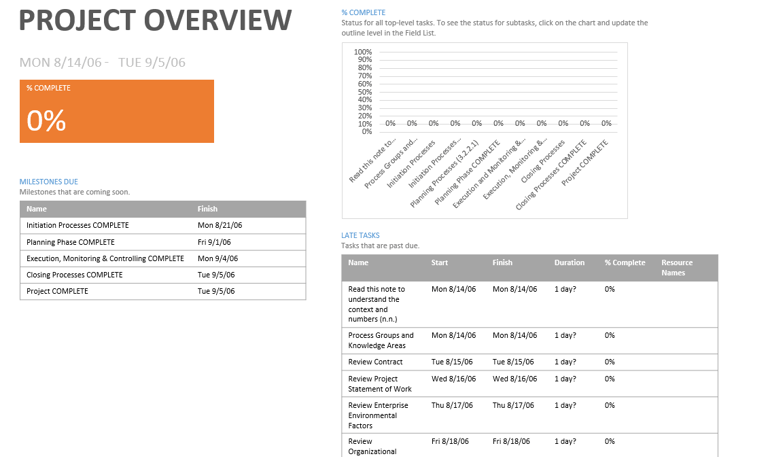This screenshot has width=768, height=457.
Task: Select the Closing Processes COMPLETE milestone
Action: click(x=163, y=275)
